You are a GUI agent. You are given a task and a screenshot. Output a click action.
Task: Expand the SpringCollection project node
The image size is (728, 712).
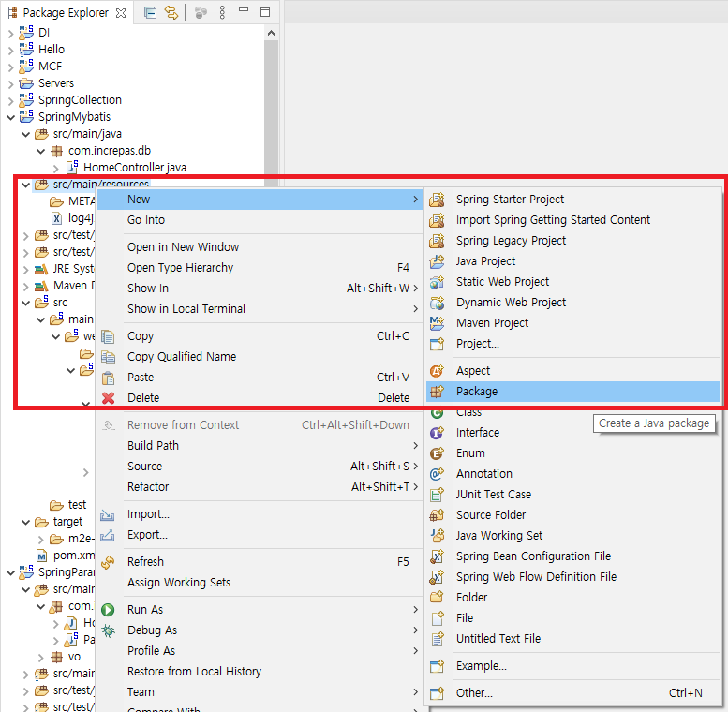(10, 101)
